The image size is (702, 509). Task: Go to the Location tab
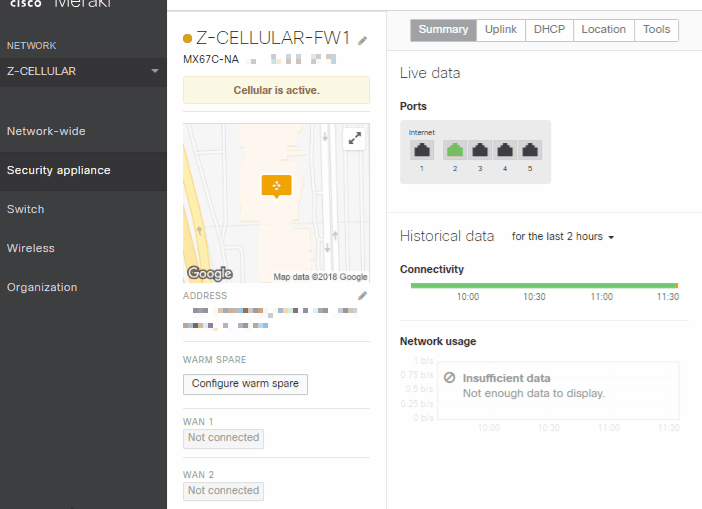click(x=604, y=30)
